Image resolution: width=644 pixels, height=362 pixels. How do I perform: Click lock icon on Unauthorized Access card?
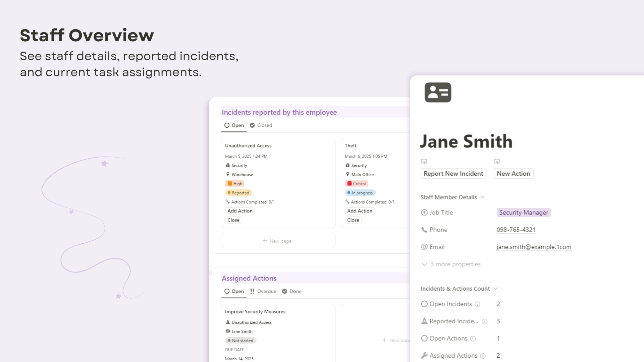click(x=228, y=165)
